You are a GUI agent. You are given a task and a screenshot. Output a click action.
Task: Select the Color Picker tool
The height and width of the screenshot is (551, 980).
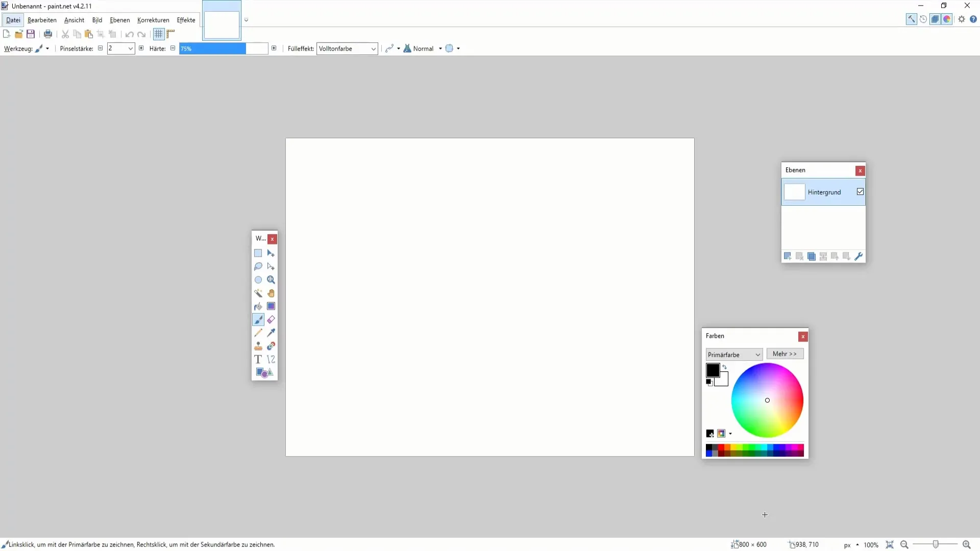(x=271, y=333)
